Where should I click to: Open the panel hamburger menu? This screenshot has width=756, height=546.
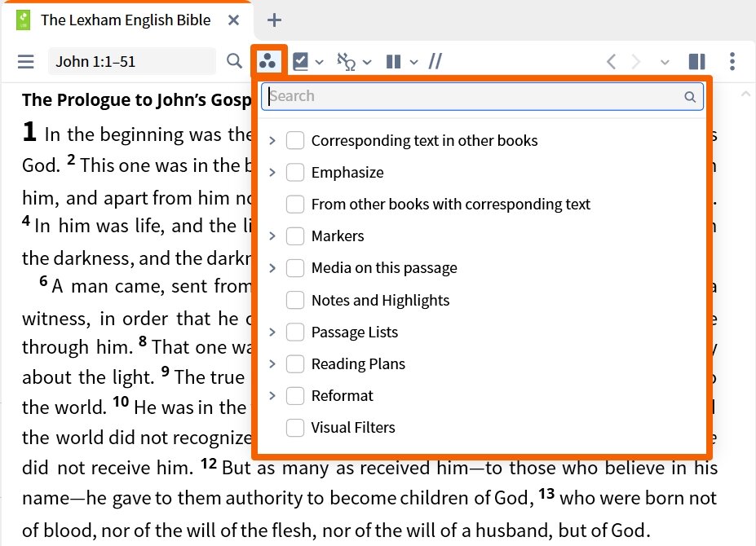[25, 62]
